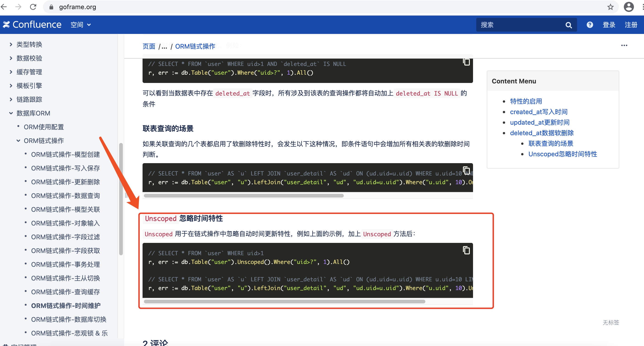644x346 pixels.
Task: Click the search magnifier icon
Action: click(569, 25)
